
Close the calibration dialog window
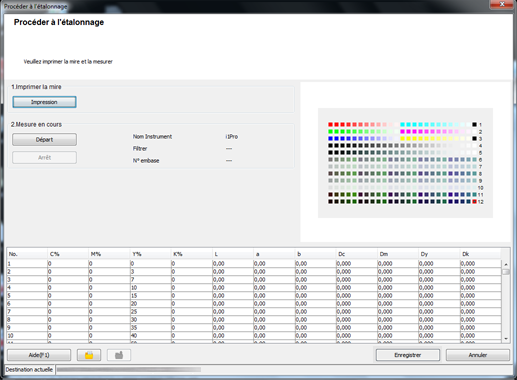pos(501,4)
